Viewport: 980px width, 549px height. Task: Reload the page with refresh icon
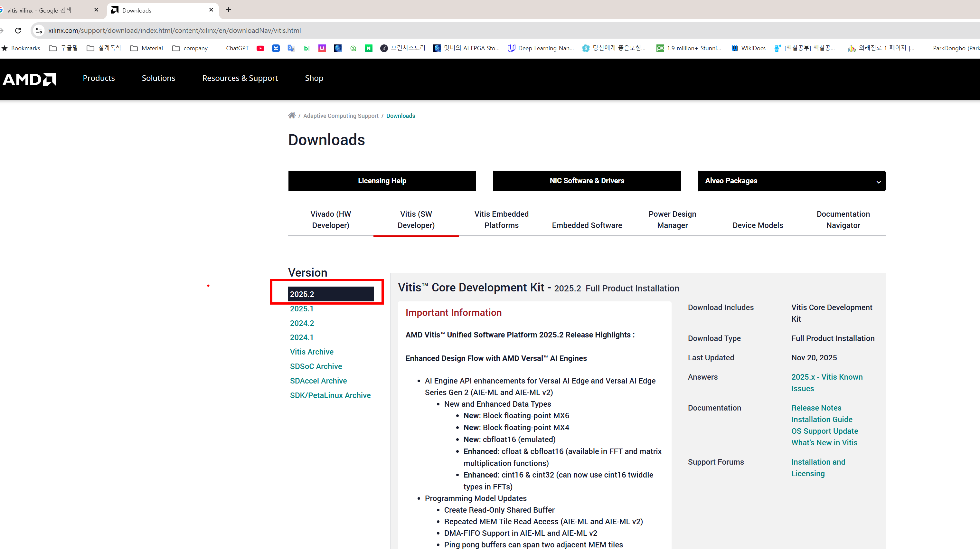click(18, 31)
